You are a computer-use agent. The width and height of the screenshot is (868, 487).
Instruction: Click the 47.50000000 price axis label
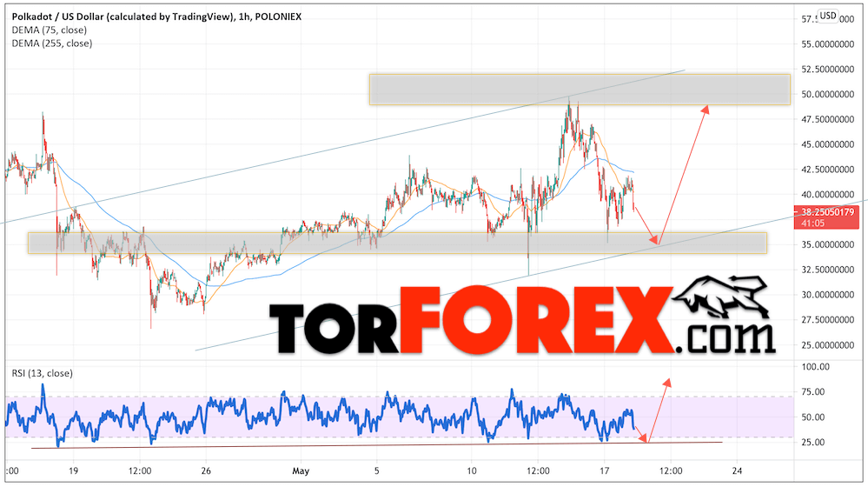pos(827,119)
